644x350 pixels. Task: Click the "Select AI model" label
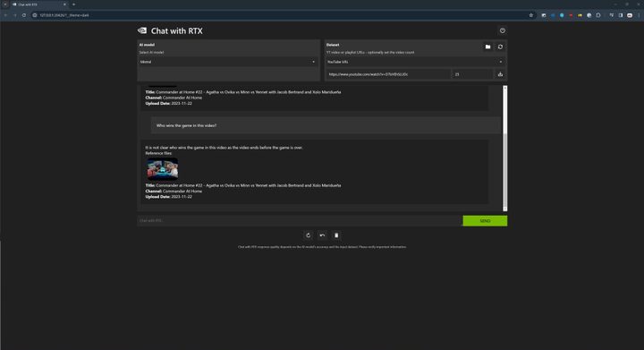tap(151, 53)
